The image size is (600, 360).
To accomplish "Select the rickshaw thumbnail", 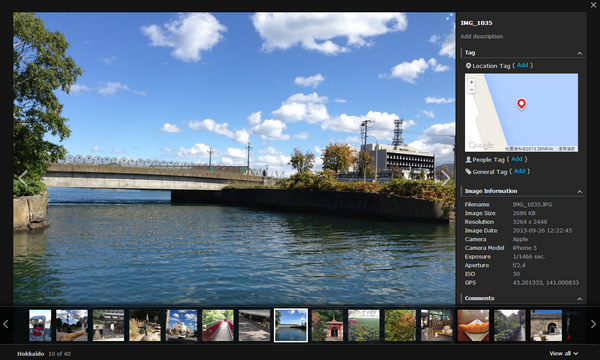I will (40, 326).
